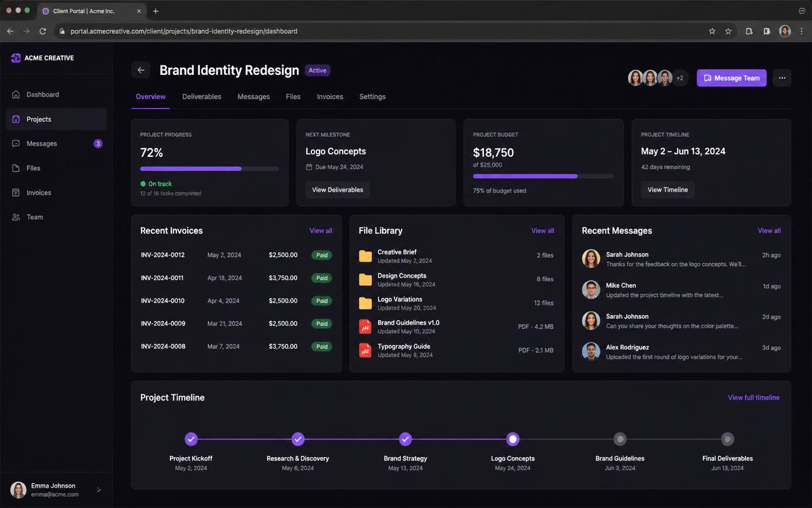Viewport: 812px width, 508px height.
Task: View all in File Library
Action: point(543,231)
